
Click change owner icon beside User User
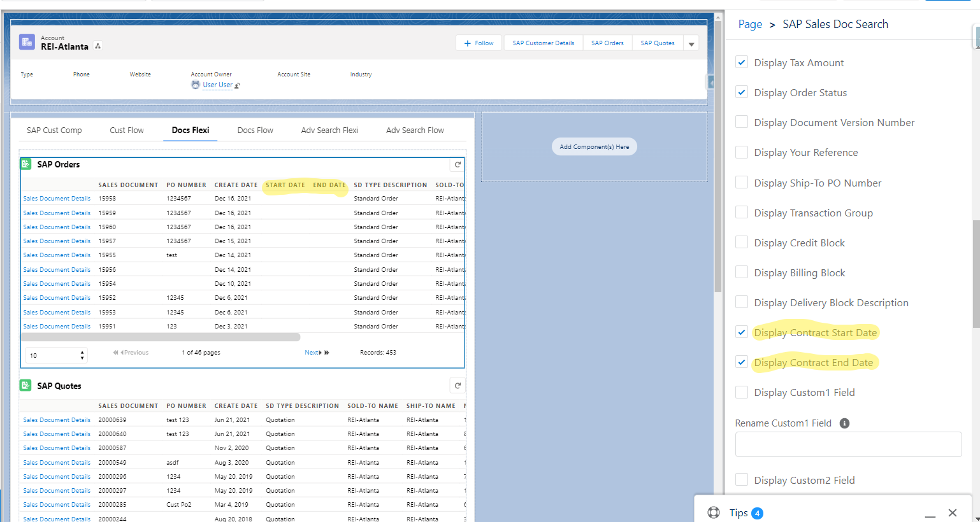pyautogui.click(x=237, y=85)
